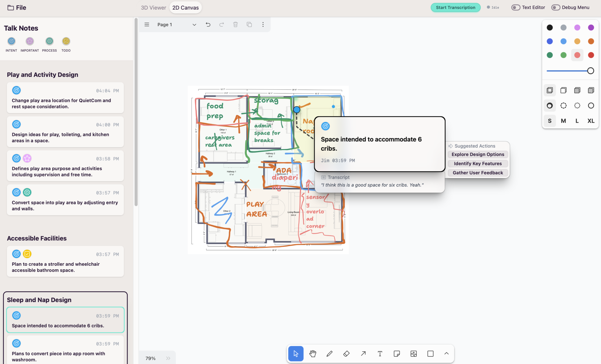Screen dimensions: 601x364
Task: Select the pencil draw tool
Action: 329,353
